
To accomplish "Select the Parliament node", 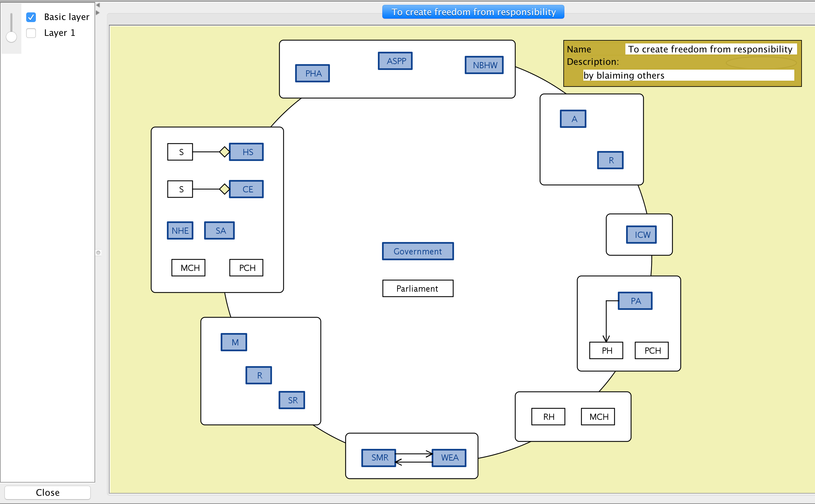I will (418, 289).
